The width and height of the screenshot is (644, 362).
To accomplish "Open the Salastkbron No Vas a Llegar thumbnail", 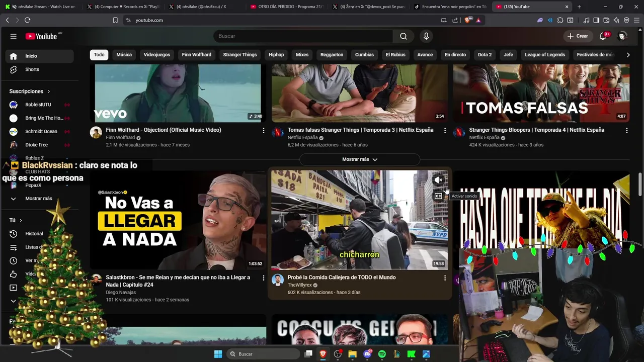I will click(x=178, y=220).
